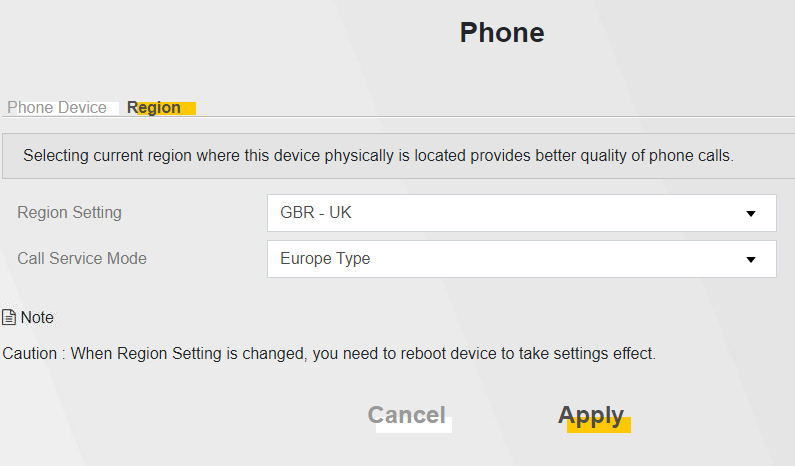The image size is (795, 466).
Task: Click the Region Setting label
Action: tap(69, 212)
